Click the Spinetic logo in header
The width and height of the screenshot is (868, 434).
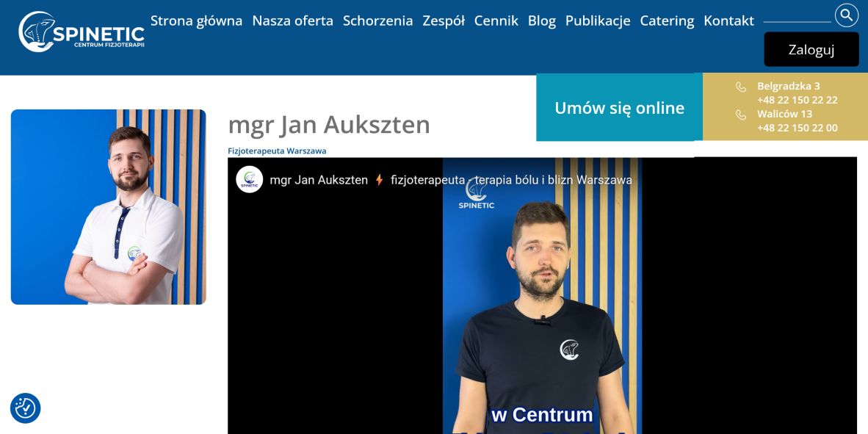[82, 32]
